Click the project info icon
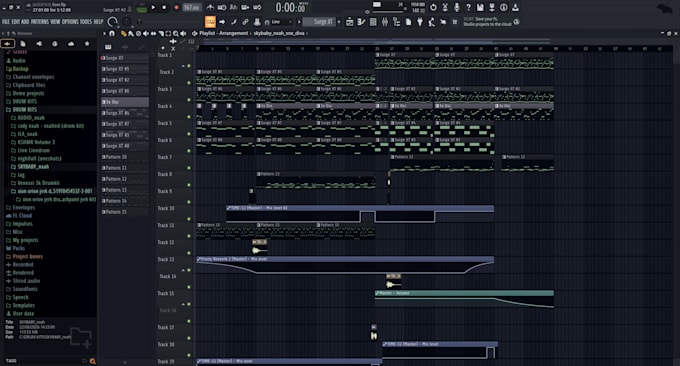680x366 pixels. [503, 7]
